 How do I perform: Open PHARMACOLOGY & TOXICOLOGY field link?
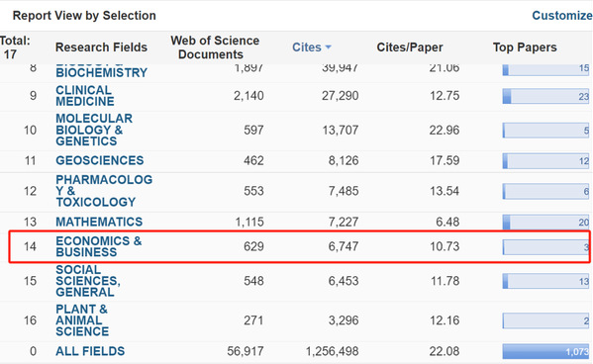coord(104,191)
